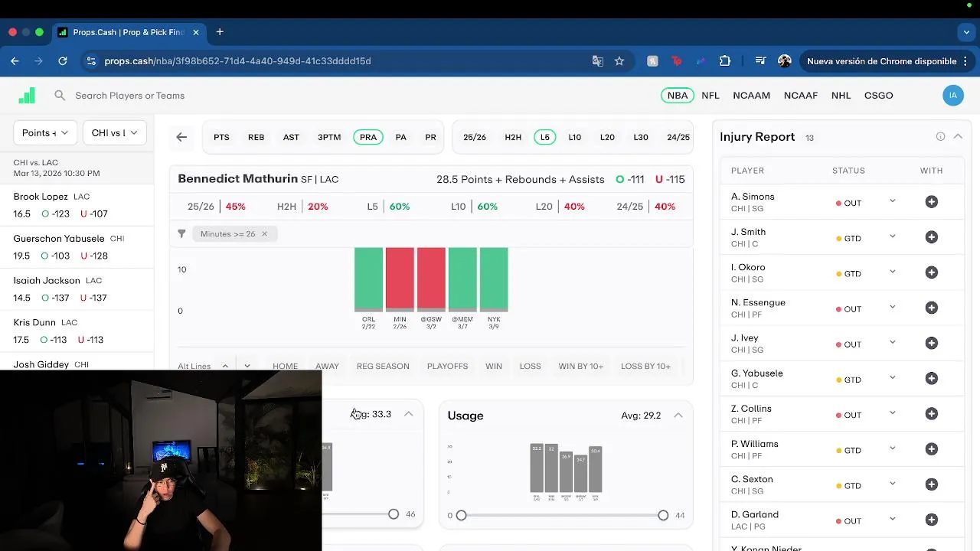The width and height of the screenshot is (980, 551).
Task: Add P. Williams to With filter
Action: tap(932, 449)
